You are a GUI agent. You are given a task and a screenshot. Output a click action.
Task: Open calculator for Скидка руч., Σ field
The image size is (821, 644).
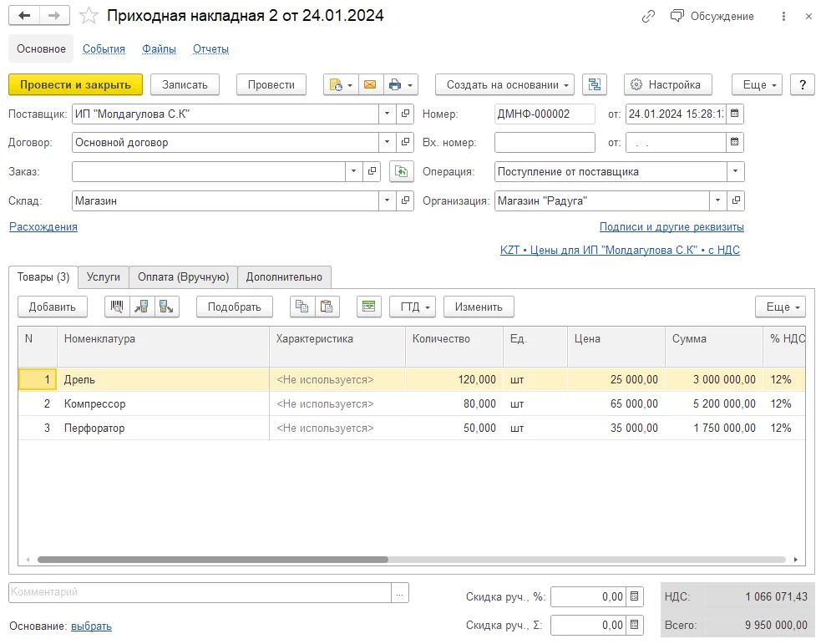(634, 625)
